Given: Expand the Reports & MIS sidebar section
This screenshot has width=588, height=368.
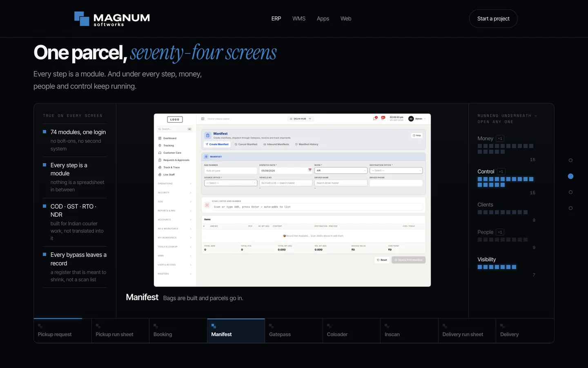Looking at the screenshot, I should coord(175,211).
